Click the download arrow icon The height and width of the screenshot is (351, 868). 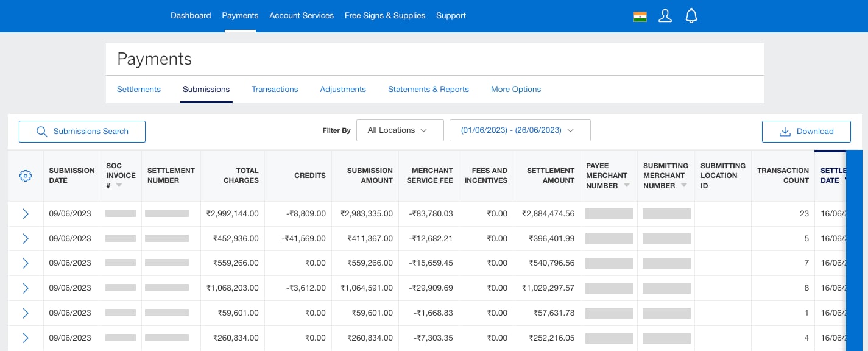point(785,131)
